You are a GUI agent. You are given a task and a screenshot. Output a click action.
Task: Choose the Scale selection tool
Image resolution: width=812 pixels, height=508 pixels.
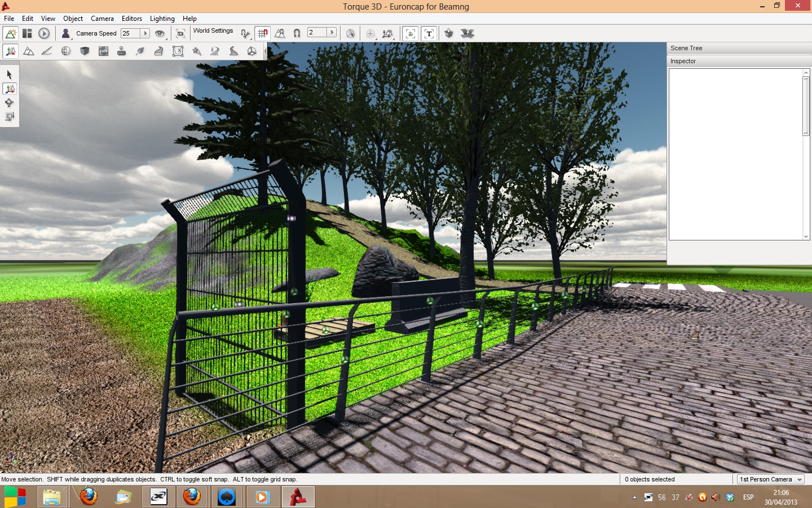coord(10,117)
